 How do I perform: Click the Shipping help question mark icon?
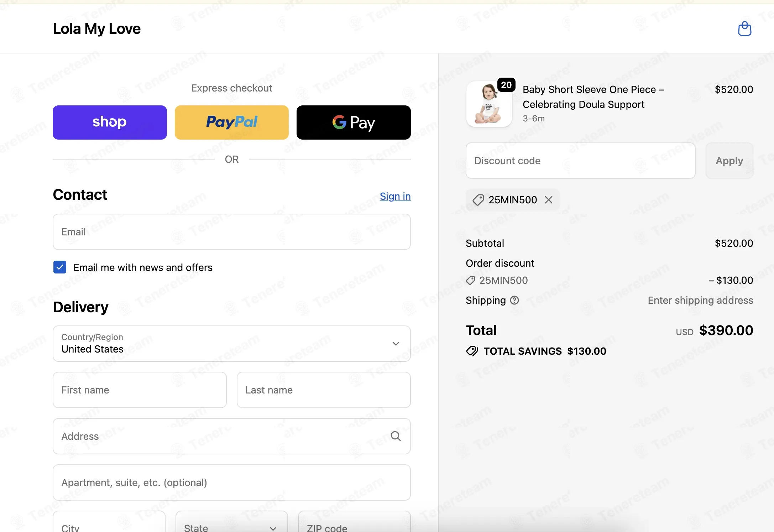point(514,300)
